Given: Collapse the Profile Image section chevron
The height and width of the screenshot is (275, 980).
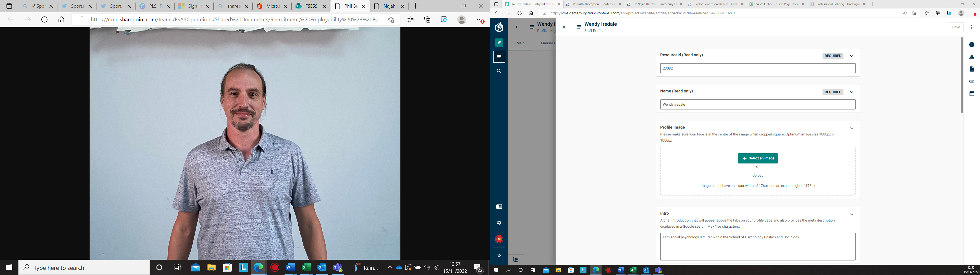Looking at the screenshot, I should pos(851,128).
